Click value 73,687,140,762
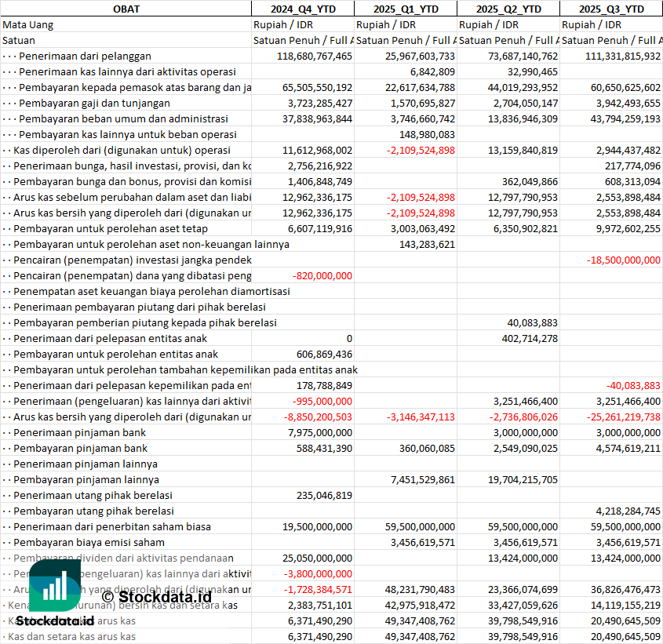This screenshot has width=663, height=644. [523, 56]
